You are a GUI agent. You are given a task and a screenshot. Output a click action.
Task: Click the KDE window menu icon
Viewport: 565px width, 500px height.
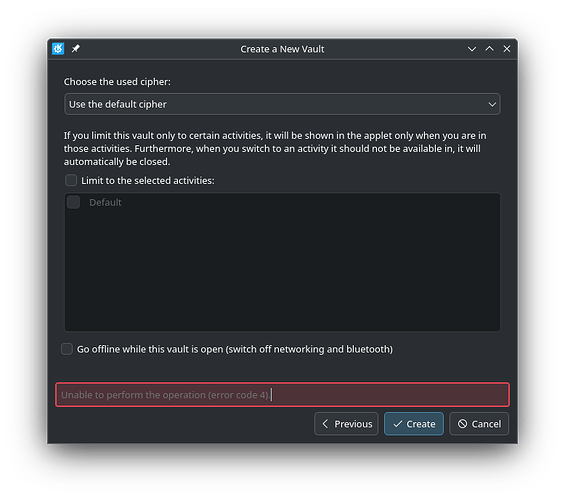pyautogui.click(x=58, y=49)
